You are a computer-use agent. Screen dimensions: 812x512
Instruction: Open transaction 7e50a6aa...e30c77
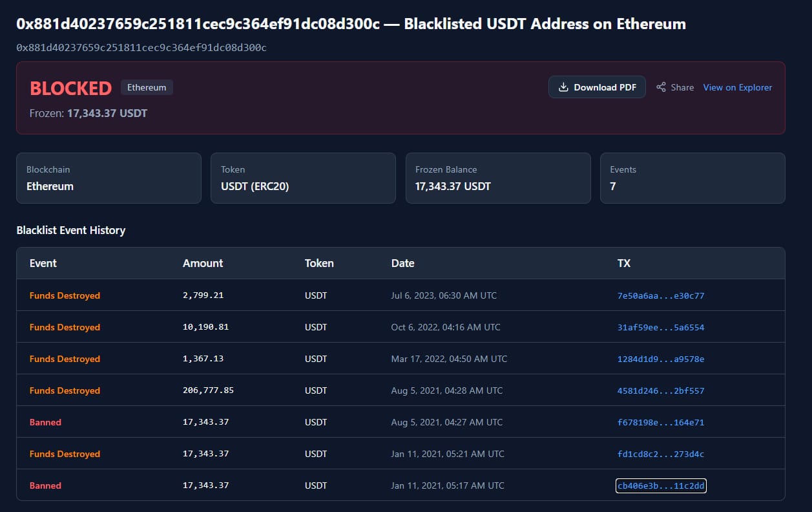tap(661, 295)
